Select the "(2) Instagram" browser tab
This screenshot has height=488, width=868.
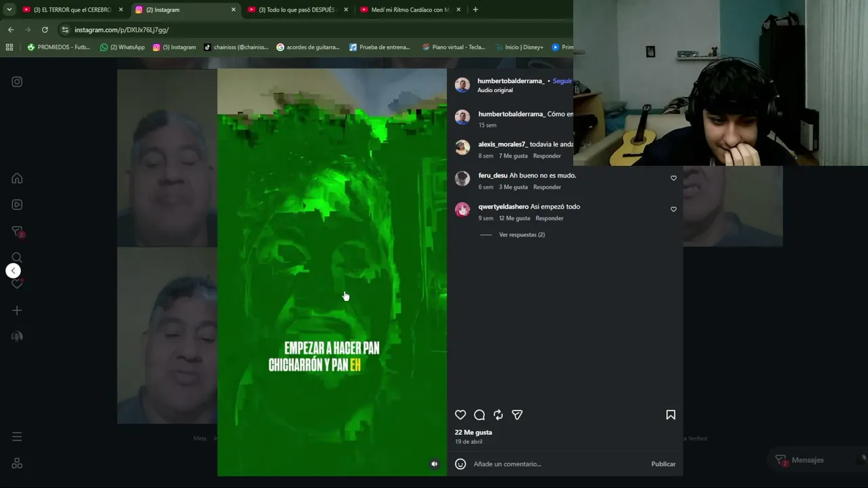click(185, 9)
